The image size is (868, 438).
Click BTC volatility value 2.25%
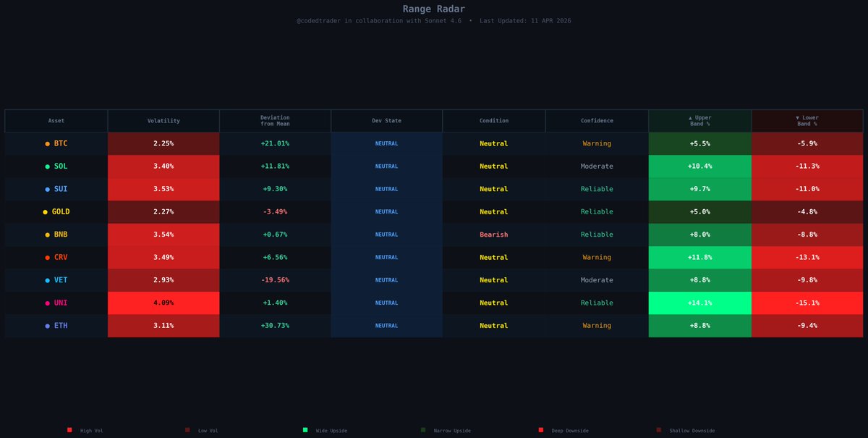[163, 144]
